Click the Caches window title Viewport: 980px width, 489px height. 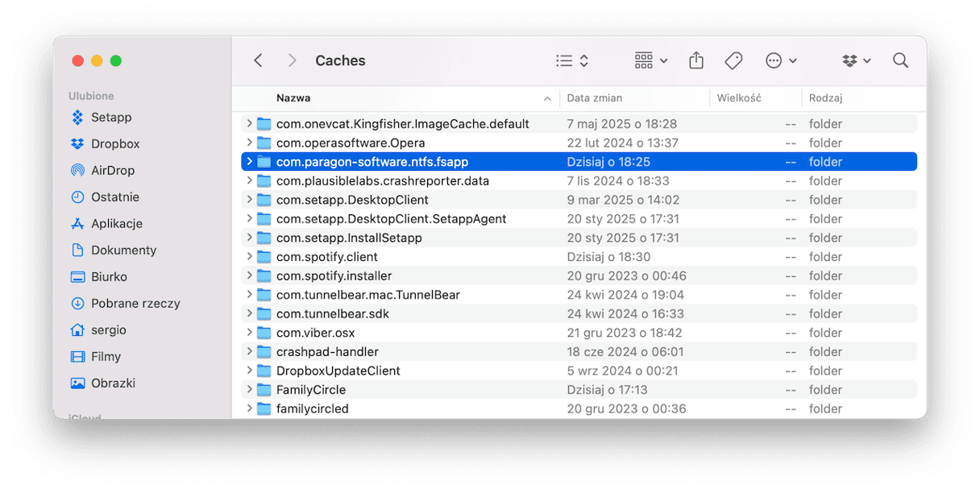(340, 60)
